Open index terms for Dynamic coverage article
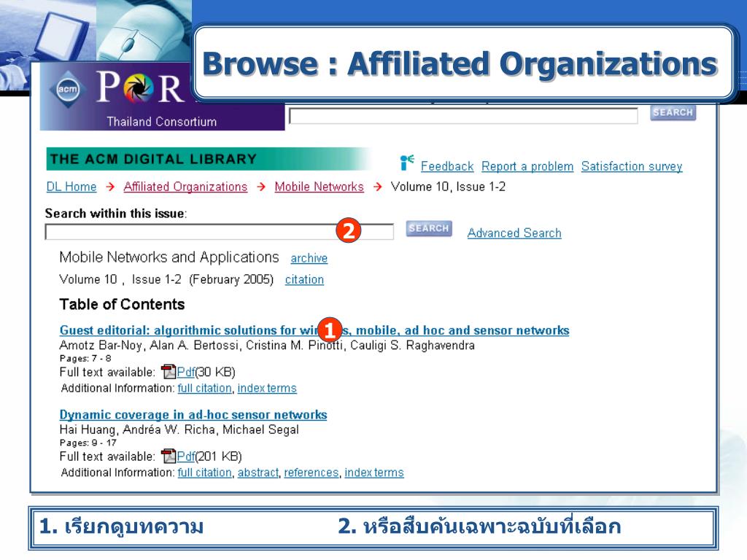Screen dimensions: 747x560 pos(374,472)
